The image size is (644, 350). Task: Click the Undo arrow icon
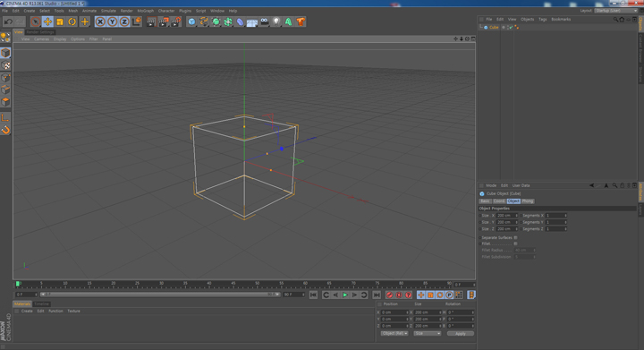[8, 21]
